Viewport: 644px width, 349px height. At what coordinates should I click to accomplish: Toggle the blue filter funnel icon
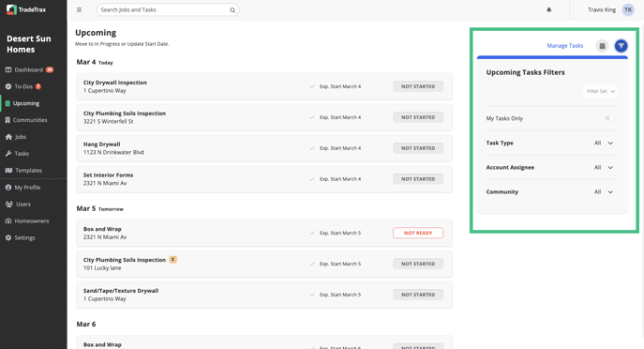621,46
